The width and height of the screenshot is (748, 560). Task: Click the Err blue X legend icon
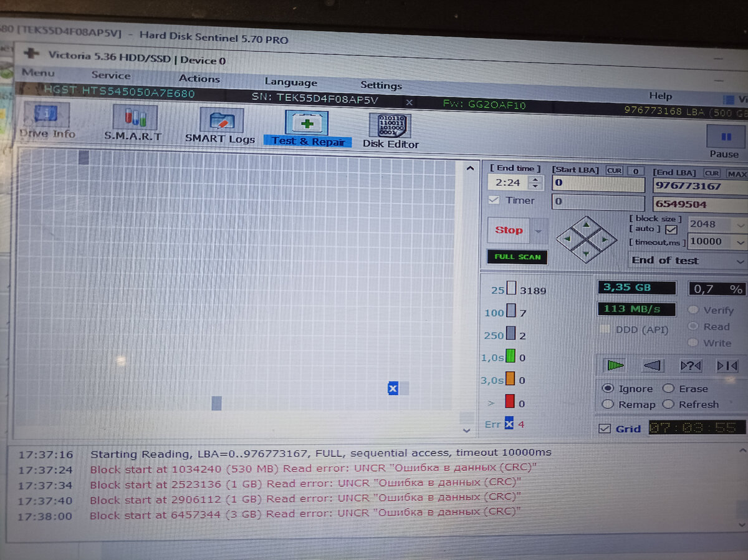509,424
